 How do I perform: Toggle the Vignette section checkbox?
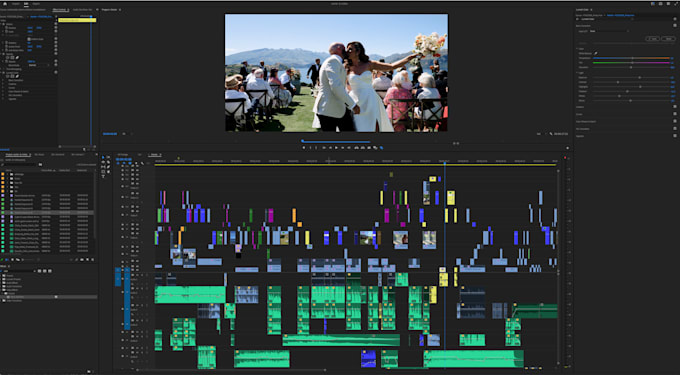(x=675, y=136)
